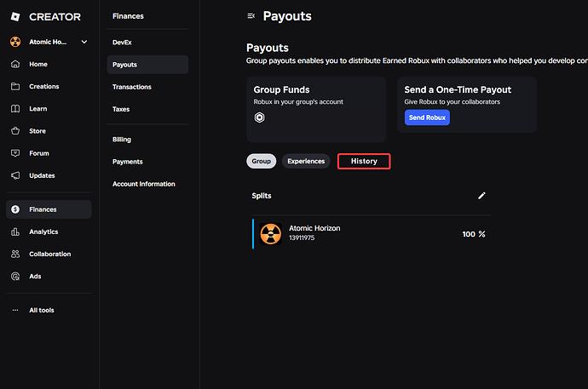Click the Updates megaphone icon
Viewport: 588px width, 389px height.
tap(15, 175)
